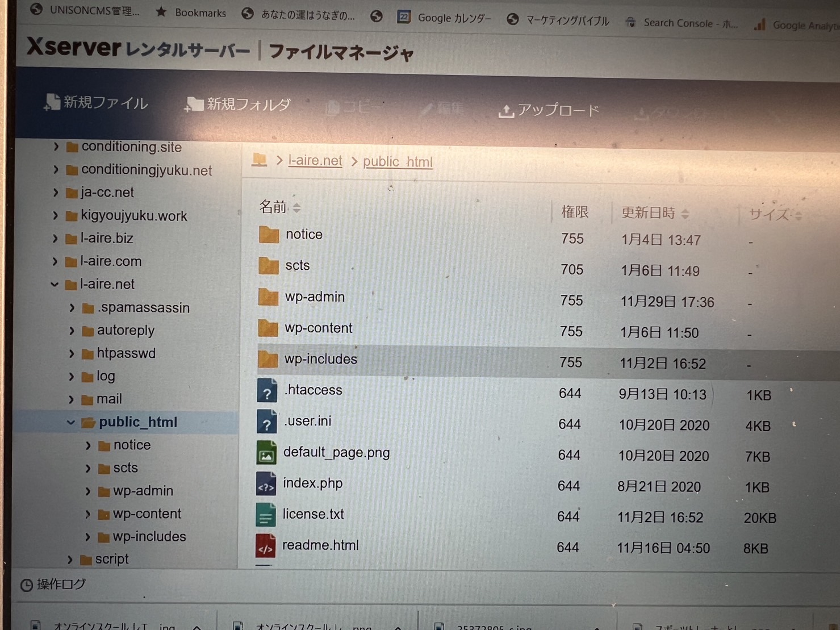Click the readme.html file icon
840x630 pixels.
[265, 546]
